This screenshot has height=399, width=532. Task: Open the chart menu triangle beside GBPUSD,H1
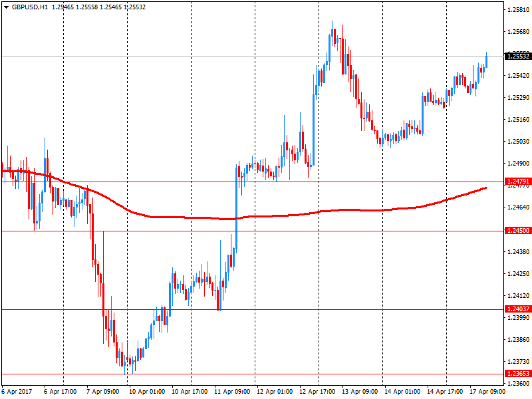(6, 7)
